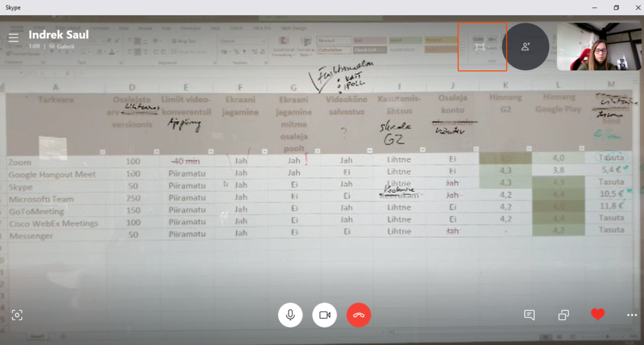Turn off the video camera
The image size is (644, 345).
click(x=325, y=315)
